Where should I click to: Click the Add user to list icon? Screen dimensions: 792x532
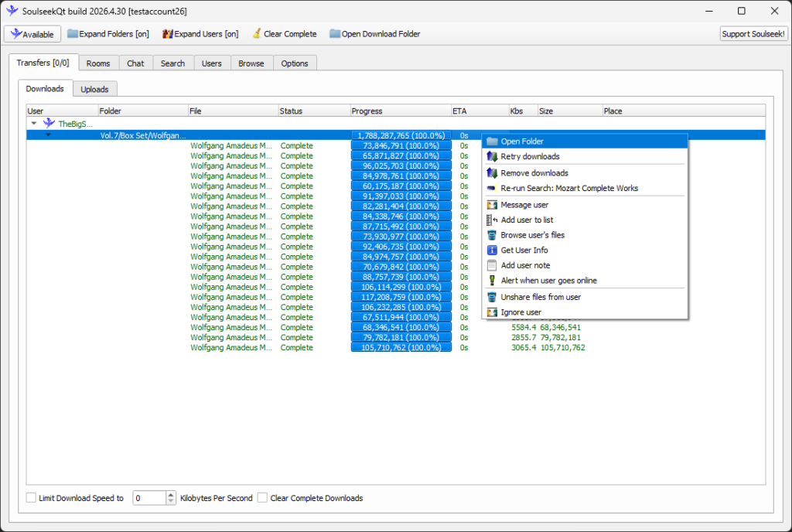[492, 220]
